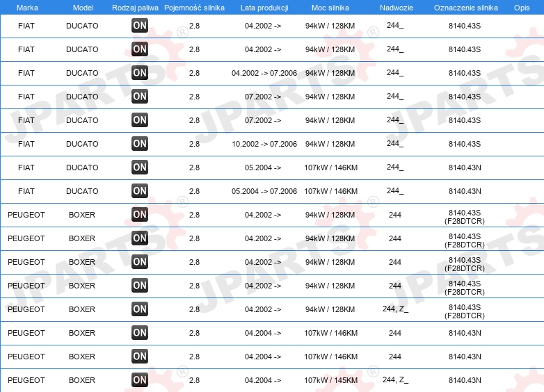This screenshot has height=392, width=544.
Task: Select the Marka column header
Action: click(27, 8)
